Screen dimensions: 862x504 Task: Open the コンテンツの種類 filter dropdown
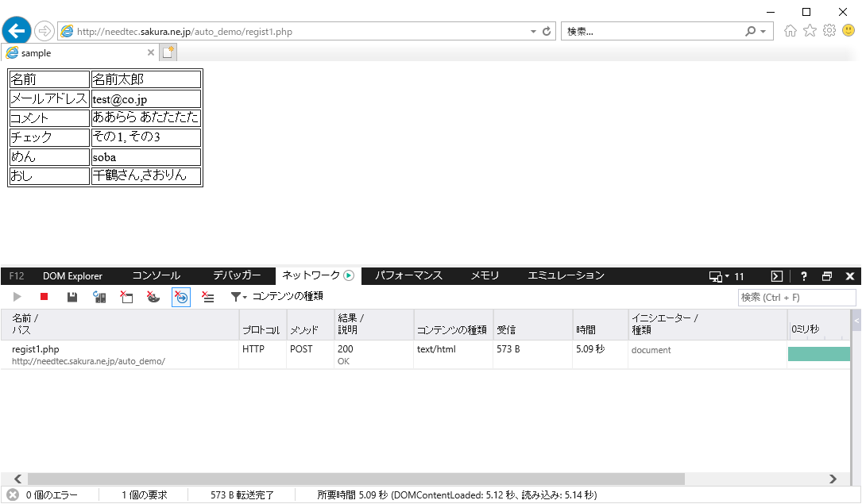(x=277, y=297)
